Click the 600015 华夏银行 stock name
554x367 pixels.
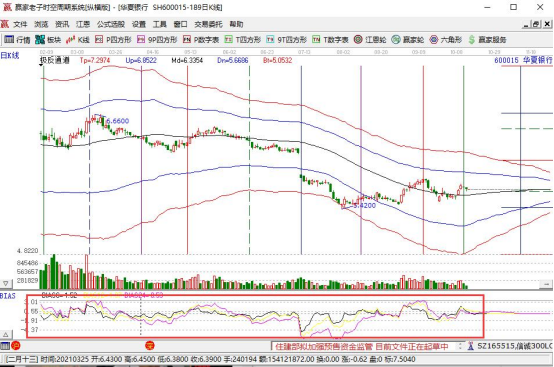pyautogui.click(x=523, y=60)
